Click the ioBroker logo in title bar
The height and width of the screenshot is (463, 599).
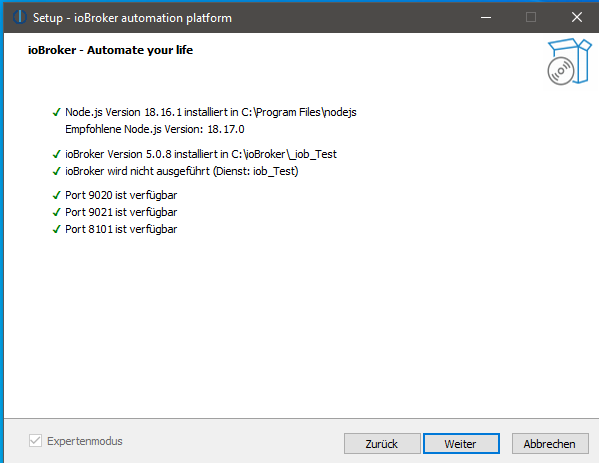19,17
